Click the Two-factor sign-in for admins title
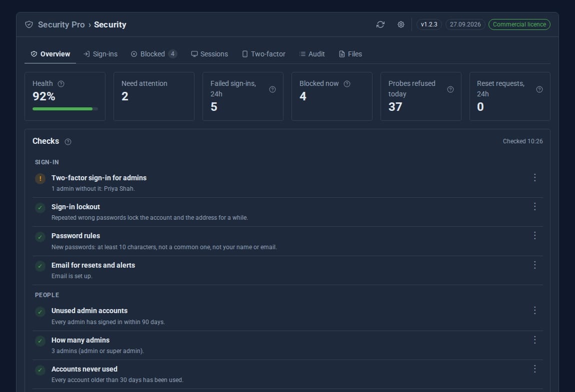Screen dimensions: 575x392 tap(99, 178)
